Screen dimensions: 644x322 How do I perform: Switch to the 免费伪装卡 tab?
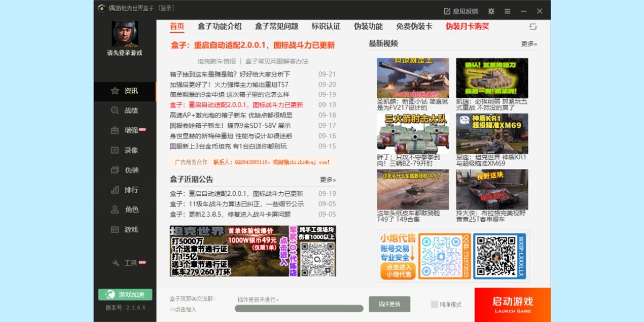(x=414, y=26)
